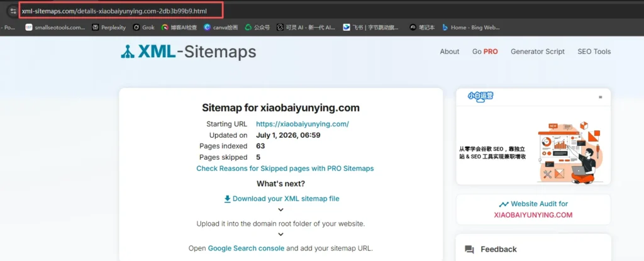This screenshot has width=644, height=261.
Task: Open the Grok bookmark
Action: [x=144, y=28]
